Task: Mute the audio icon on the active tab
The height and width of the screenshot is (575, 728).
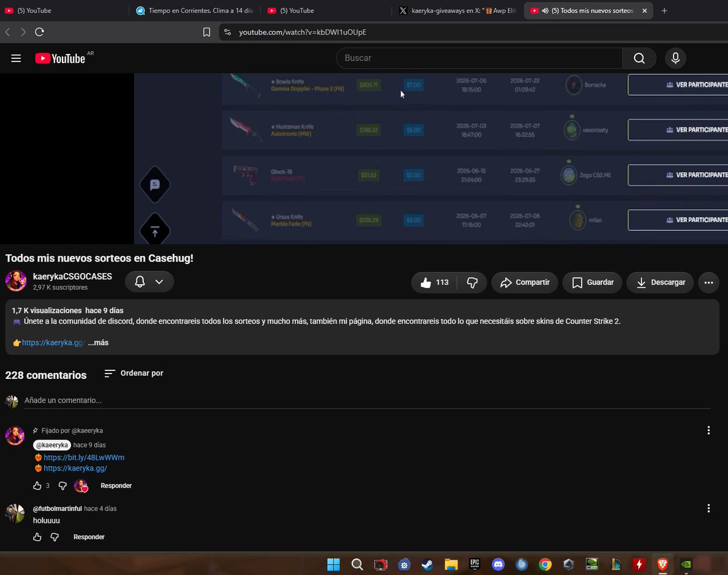Action: pos(545,10)
